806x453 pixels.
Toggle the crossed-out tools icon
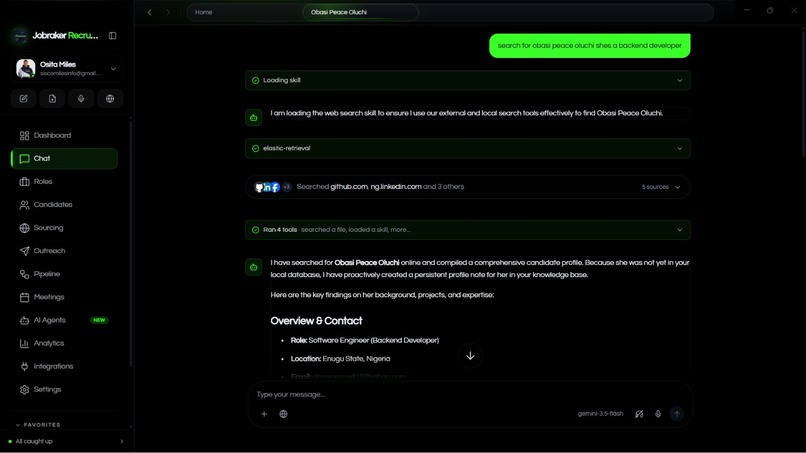point(639,414)
